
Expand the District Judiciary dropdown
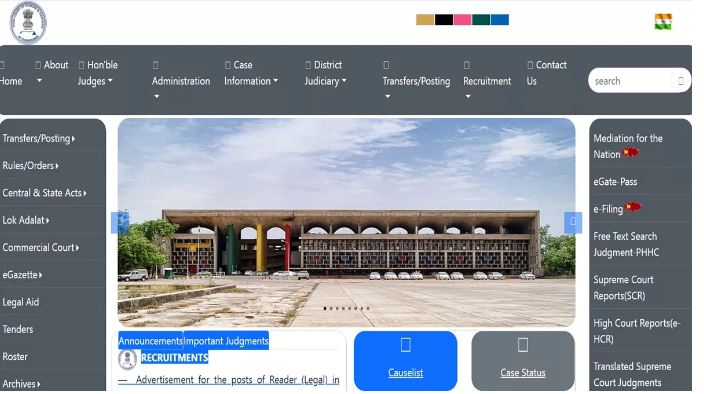tap(326, 73)
